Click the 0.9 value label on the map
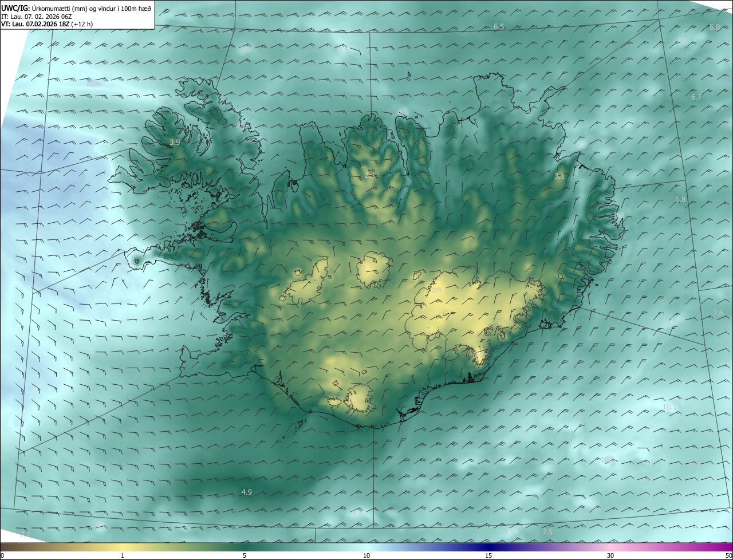This screenshot has height=560, width=733. (x=436, y=291)
